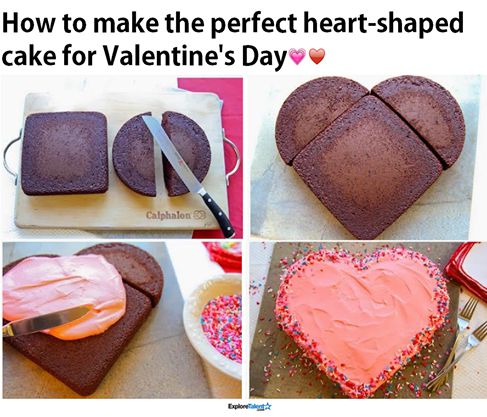Select the black knife handle

pos(217,213)
